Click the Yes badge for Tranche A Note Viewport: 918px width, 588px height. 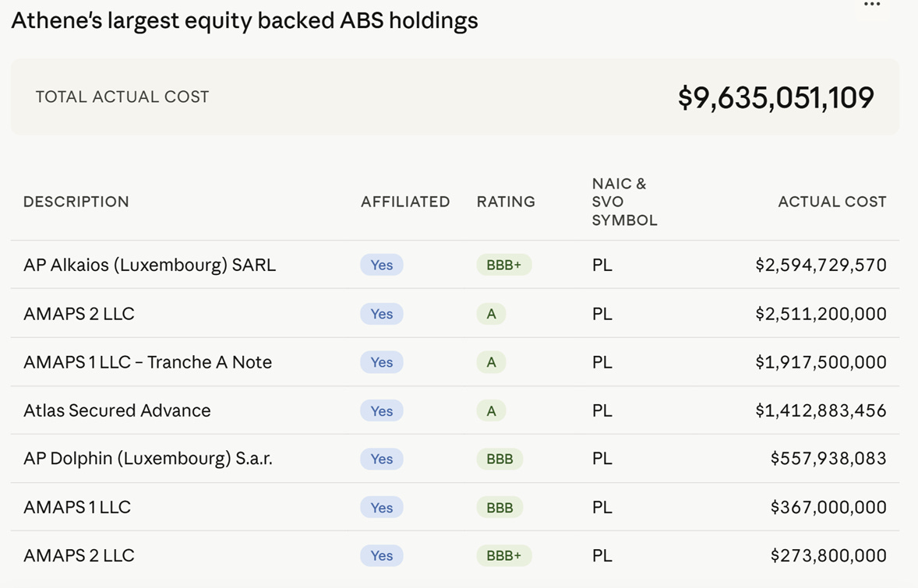click(382, 362)
